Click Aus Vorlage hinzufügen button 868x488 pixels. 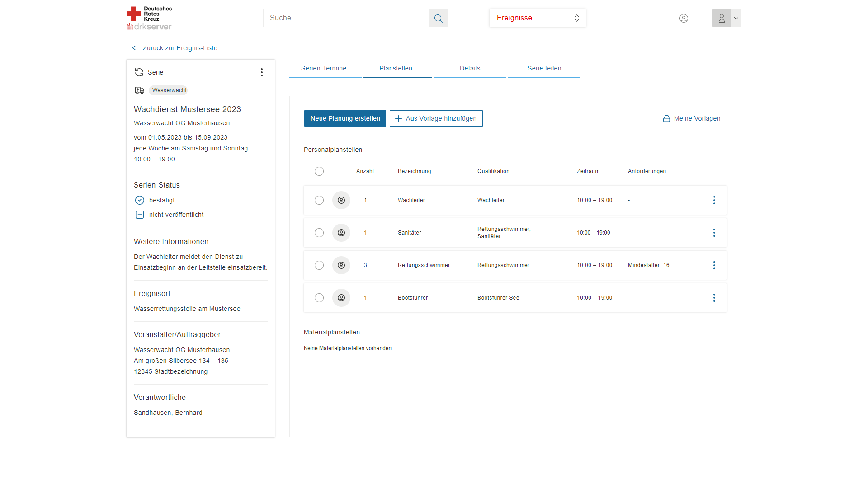click(436, 118)
